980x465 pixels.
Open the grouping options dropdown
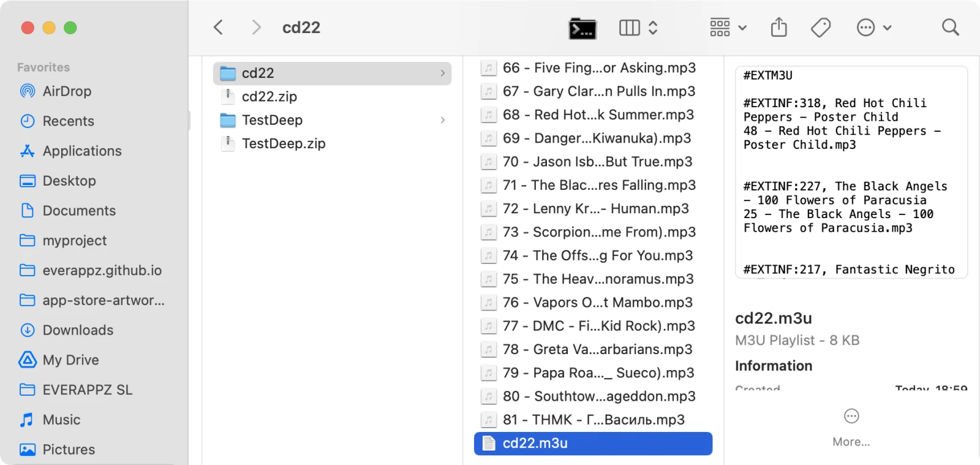[728, 28]
